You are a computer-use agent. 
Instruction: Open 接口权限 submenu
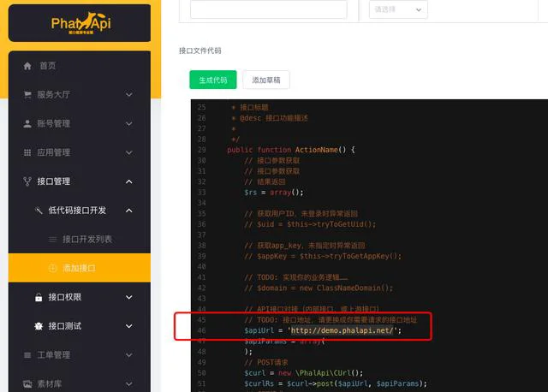[80, 297]
